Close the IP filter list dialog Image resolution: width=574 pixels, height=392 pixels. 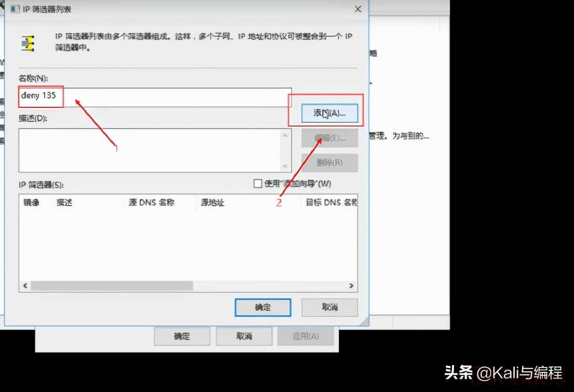[358, 9]
